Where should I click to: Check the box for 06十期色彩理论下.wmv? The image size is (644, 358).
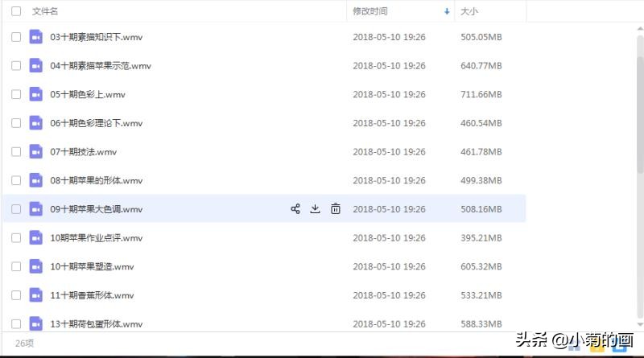[x=16, y=123]
